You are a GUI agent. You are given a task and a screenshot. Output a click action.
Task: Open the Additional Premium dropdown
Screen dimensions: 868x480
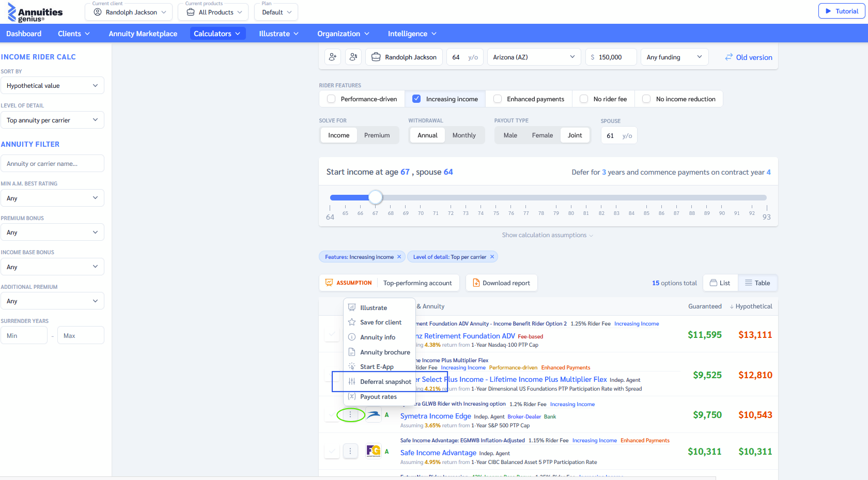52,301
